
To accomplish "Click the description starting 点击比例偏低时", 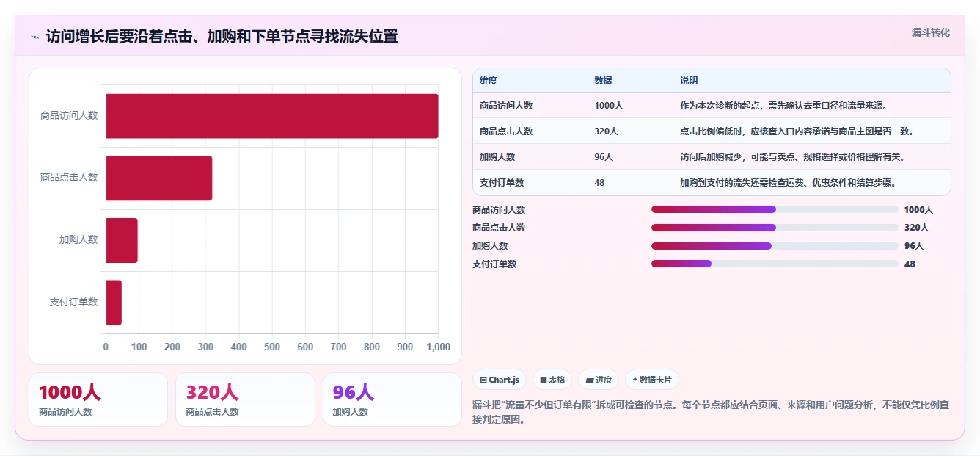I will (x=797, y=131).
